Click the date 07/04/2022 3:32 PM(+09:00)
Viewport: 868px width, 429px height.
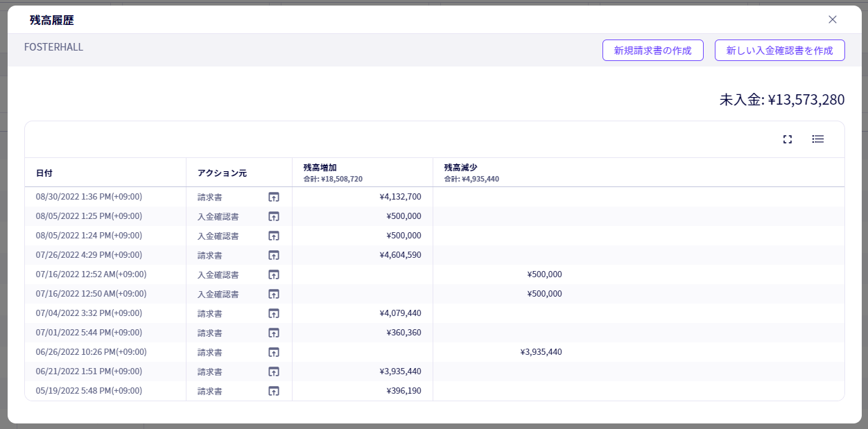click(89, 313)
